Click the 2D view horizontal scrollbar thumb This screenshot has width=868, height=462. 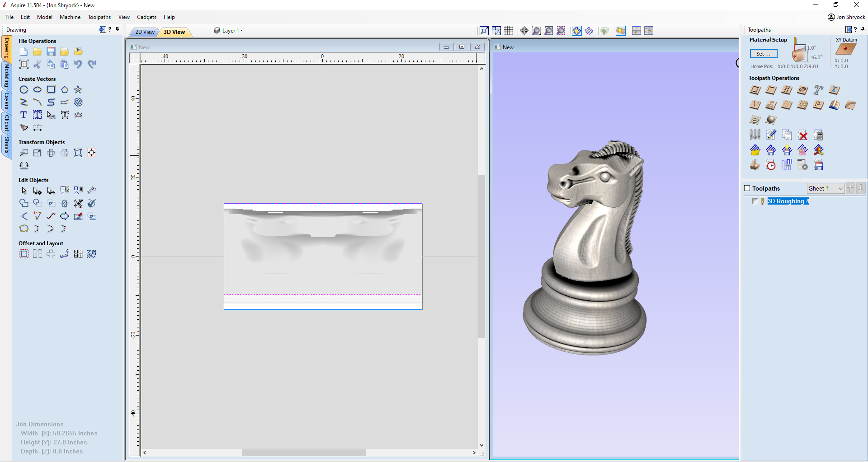[x=304, y=453]
